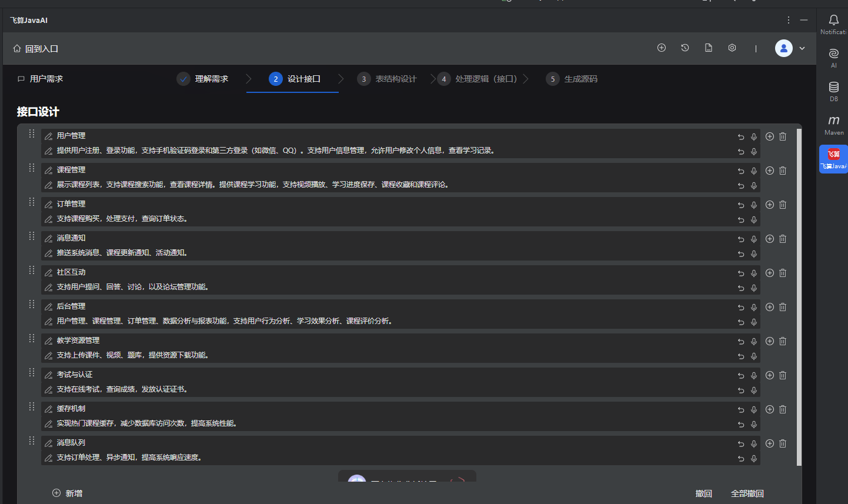Click the 全部撤回 button
This screenshot has width=848, height=504.
(x=747, y=493)
